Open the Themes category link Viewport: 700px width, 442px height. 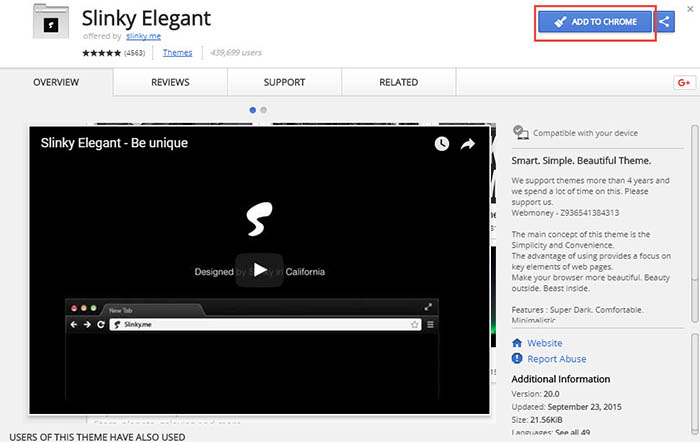pyautogui.click(x=177, y=53)
